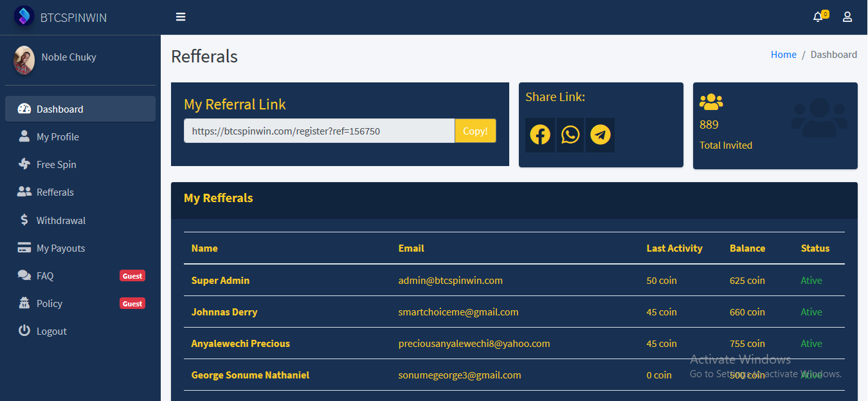Click the Policy icon in sidebar
The width and height of the screenshot is (868, 401).
click(24, 303)
